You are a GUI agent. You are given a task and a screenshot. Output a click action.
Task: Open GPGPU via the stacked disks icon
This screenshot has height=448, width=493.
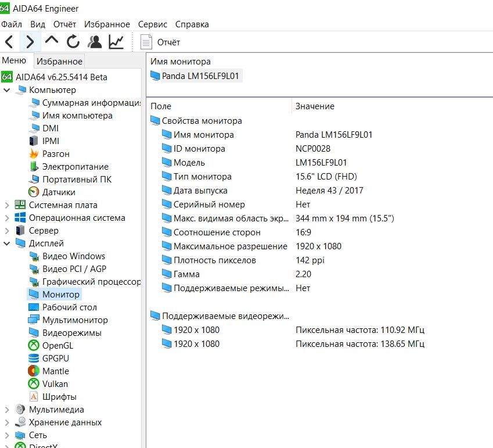point(34,359)
